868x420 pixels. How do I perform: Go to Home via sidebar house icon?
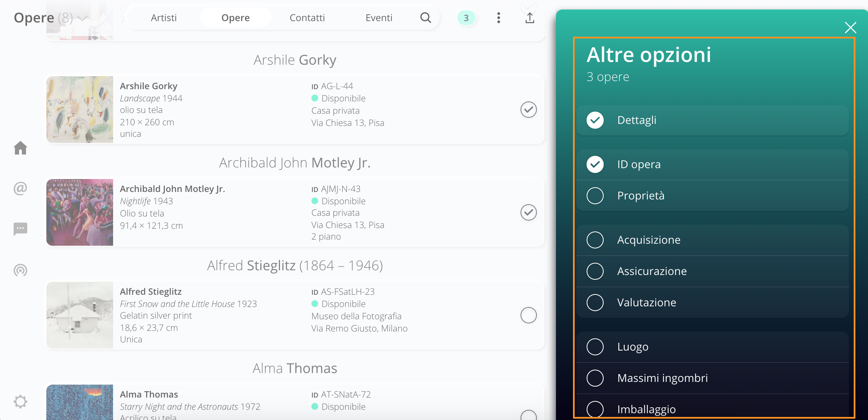click(x=20, y=148)
